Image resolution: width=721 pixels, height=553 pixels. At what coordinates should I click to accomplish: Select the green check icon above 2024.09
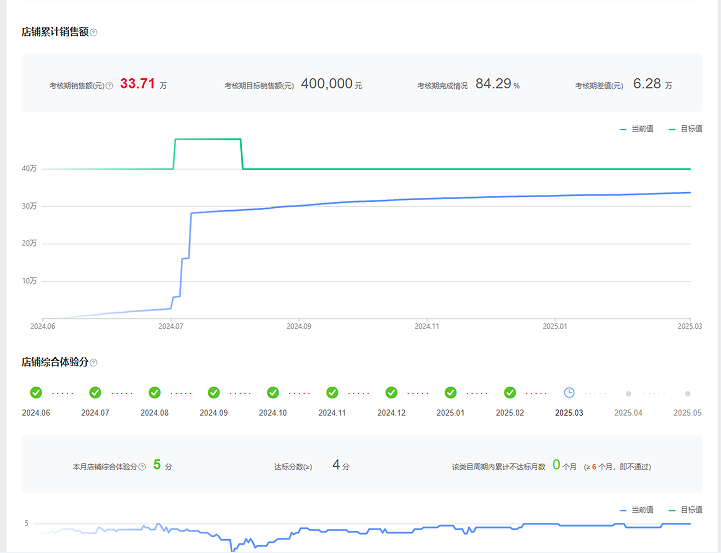(x=214, y=393)
